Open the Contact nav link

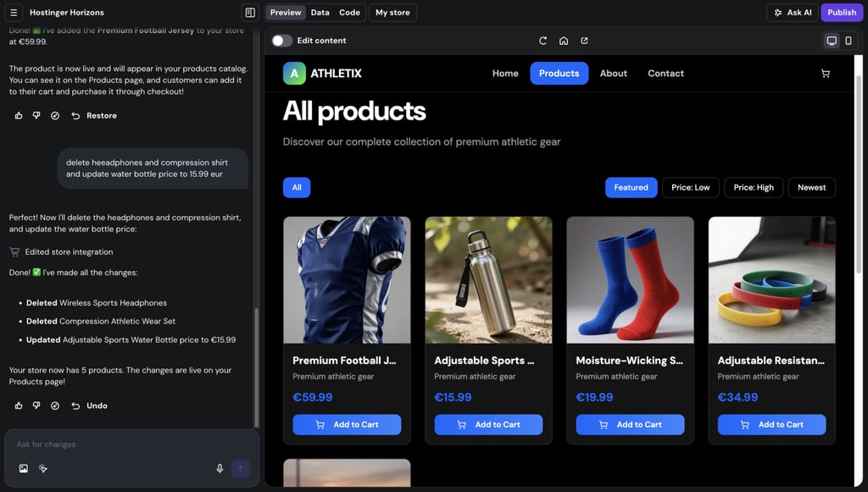tap(665, 73)
